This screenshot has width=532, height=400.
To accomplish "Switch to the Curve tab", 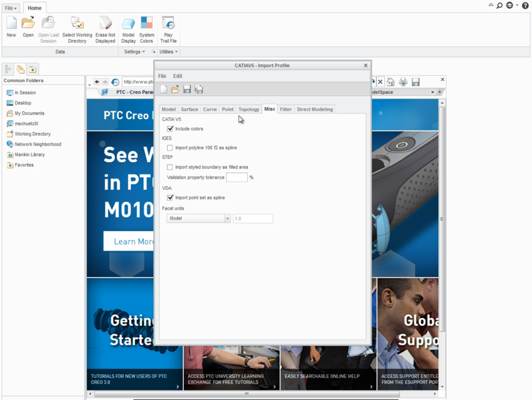I will (x=210, y=109).
